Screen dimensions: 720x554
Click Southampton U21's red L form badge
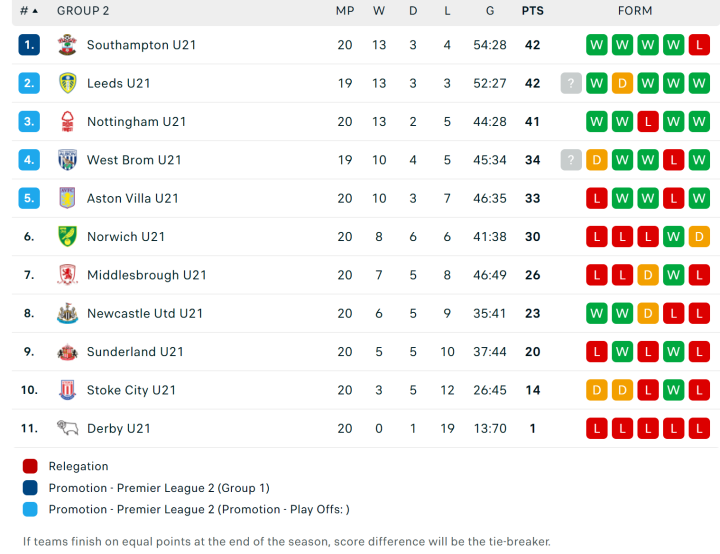click(x=699, y=45)
